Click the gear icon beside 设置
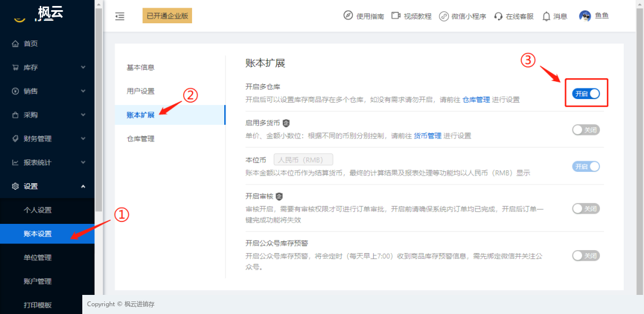Image resolution: width=644 pixels, height=314 pixels. pyautogui.click(x=16, y=186)
